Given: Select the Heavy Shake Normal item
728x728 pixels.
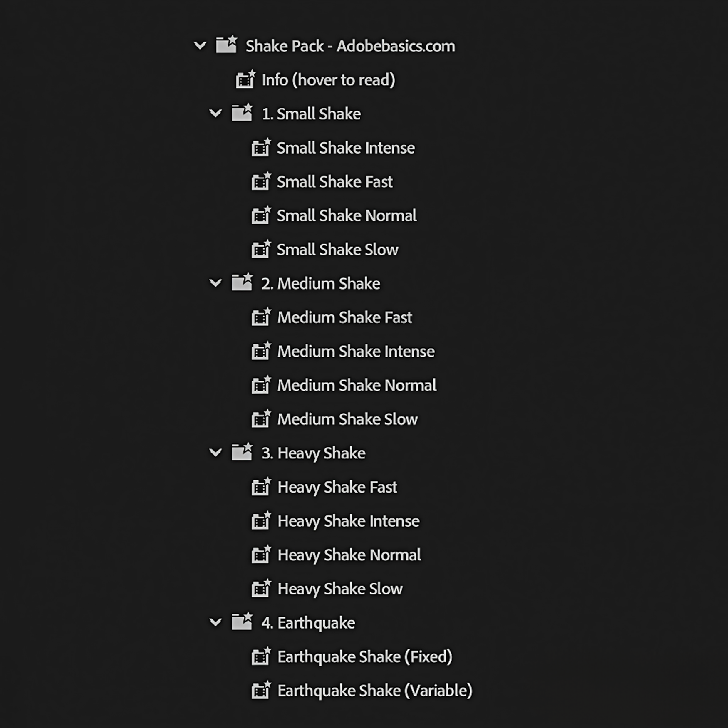Looking at the screenshot, I should tap(349, 555).
